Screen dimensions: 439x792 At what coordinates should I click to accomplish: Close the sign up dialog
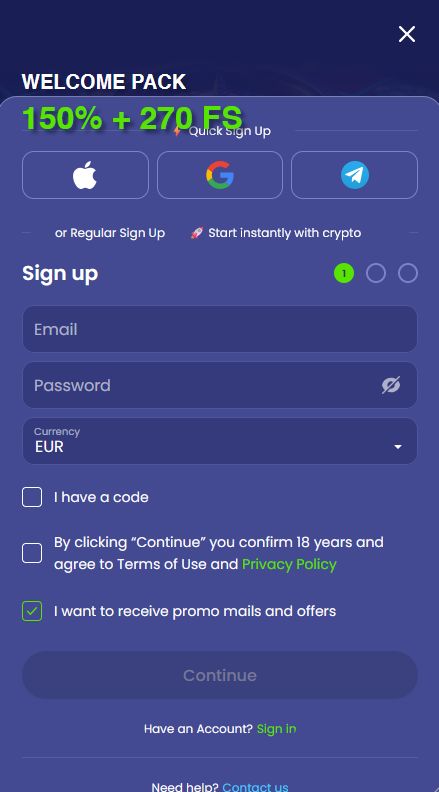coord(407,34)
